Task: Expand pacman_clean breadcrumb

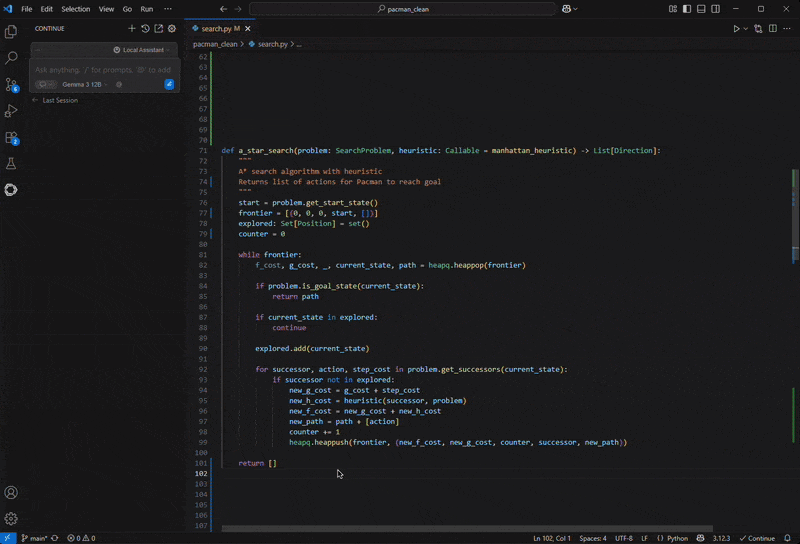Action: click(x=215, y=44)
